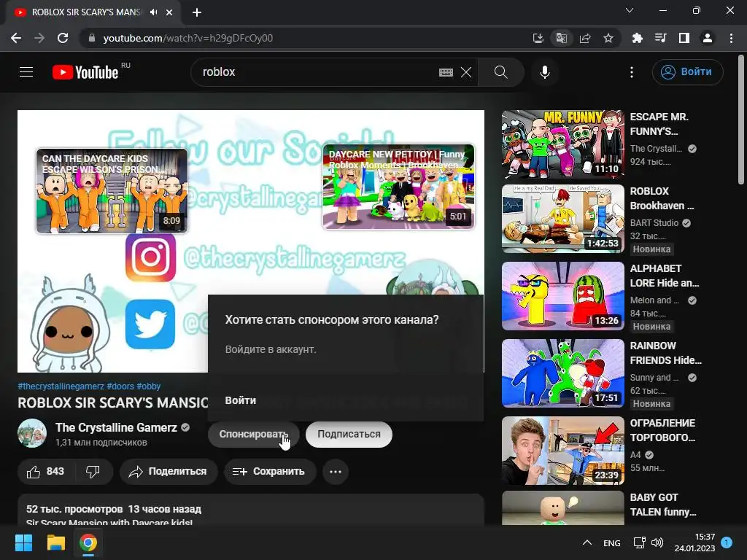Open the on-screen keyboard icon in search box
The width and height of the screenshot is (747, 560).
[x=446, y=72]
